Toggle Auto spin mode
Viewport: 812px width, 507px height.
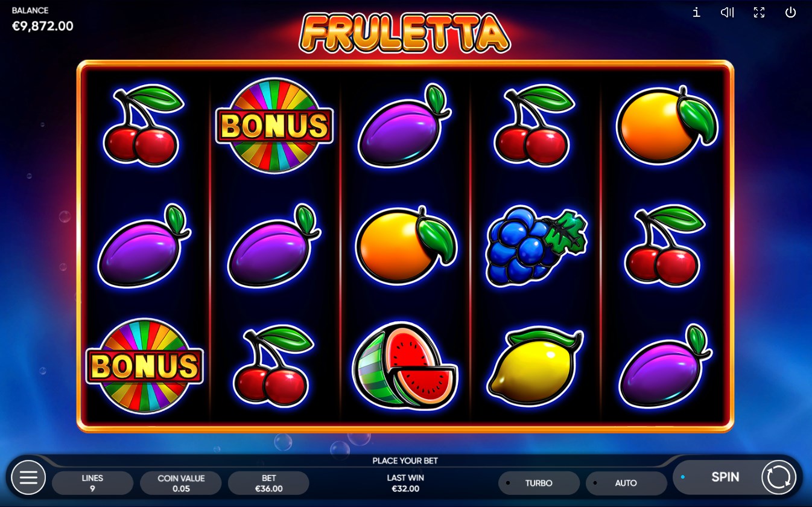pos(626,483)
